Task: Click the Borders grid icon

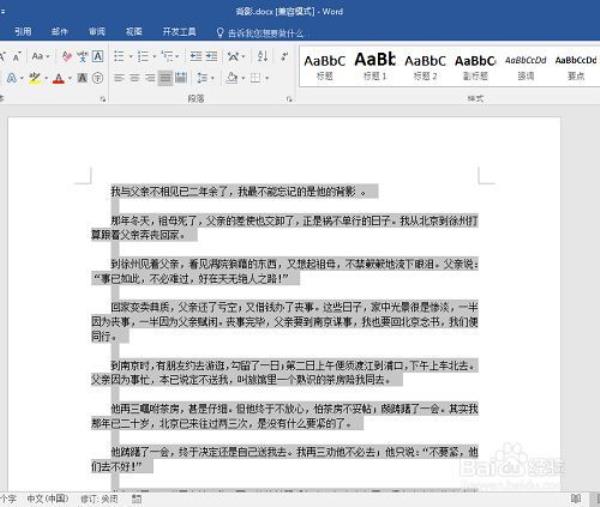Action: [255, 78]
